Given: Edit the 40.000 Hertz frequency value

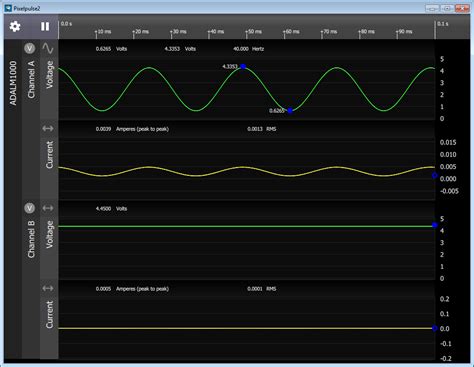Looking at the screenshot, I should coord(241,49).
